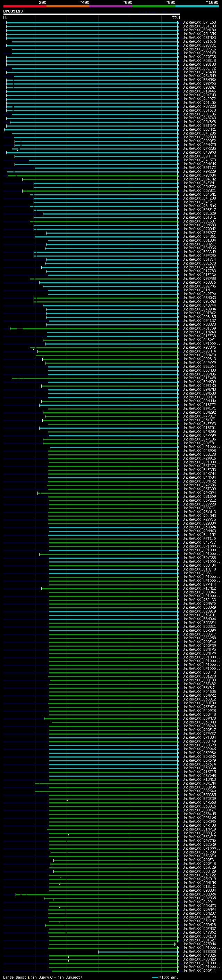Click the yellow gap marker on UniRef100_A3GH28 row
Viewport: 222px width, 980px height.
[68, 961]
